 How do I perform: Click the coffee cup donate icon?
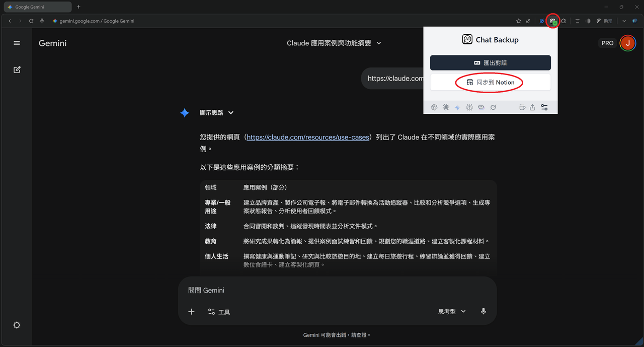click(522, 107)
